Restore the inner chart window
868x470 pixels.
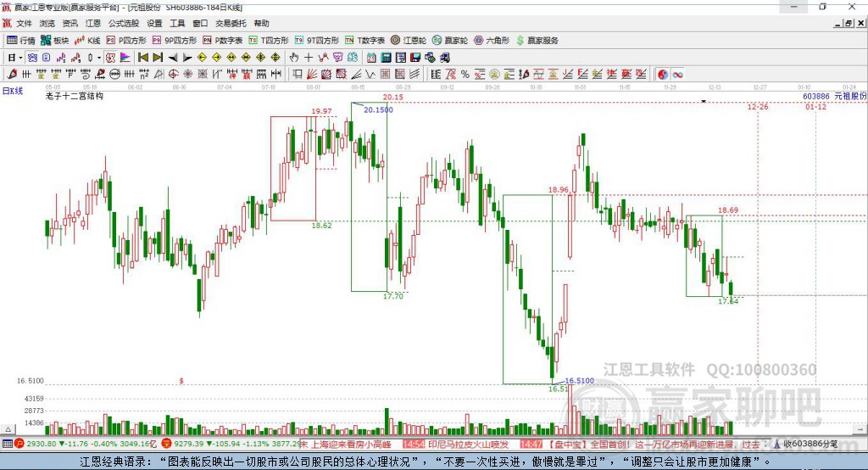pos(849,23)
